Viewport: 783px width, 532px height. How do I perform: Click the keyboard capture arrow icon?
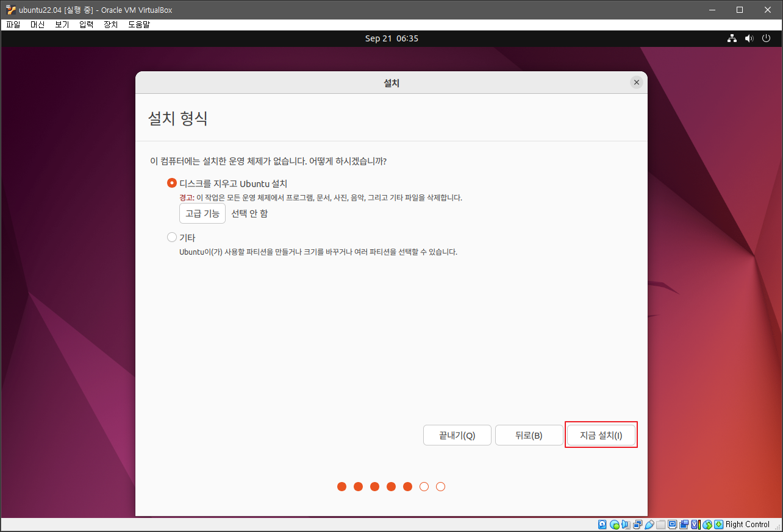[718, 524]
